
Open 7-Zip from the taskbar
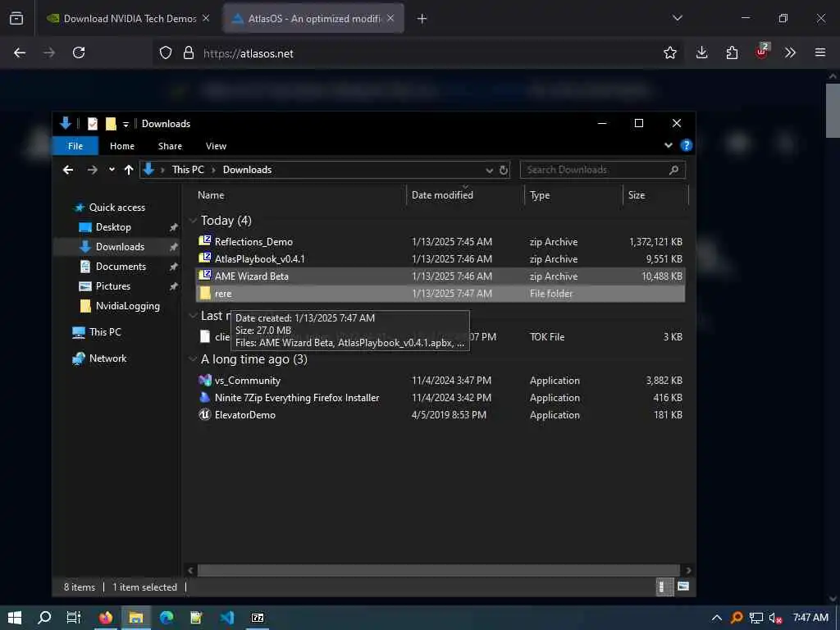click(258, 618)
